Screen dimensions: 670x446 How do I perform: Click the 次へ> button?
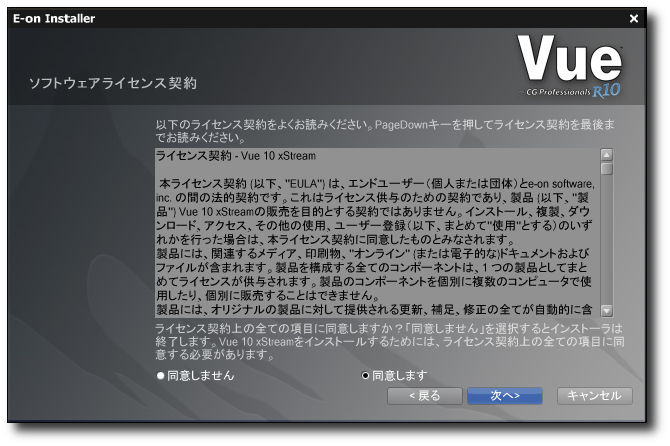505,396
